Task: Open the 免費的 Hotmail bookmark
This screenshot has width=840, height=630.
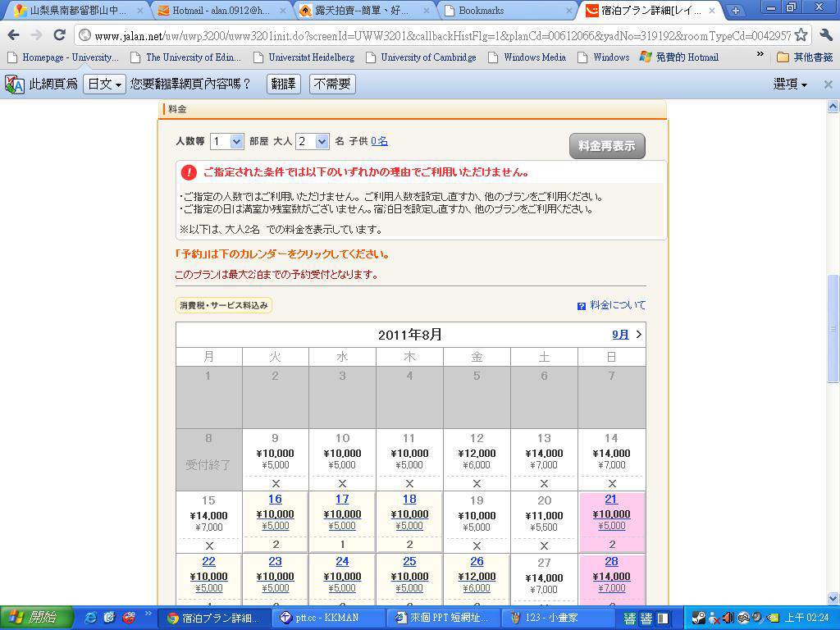Action: click(679, 57)
